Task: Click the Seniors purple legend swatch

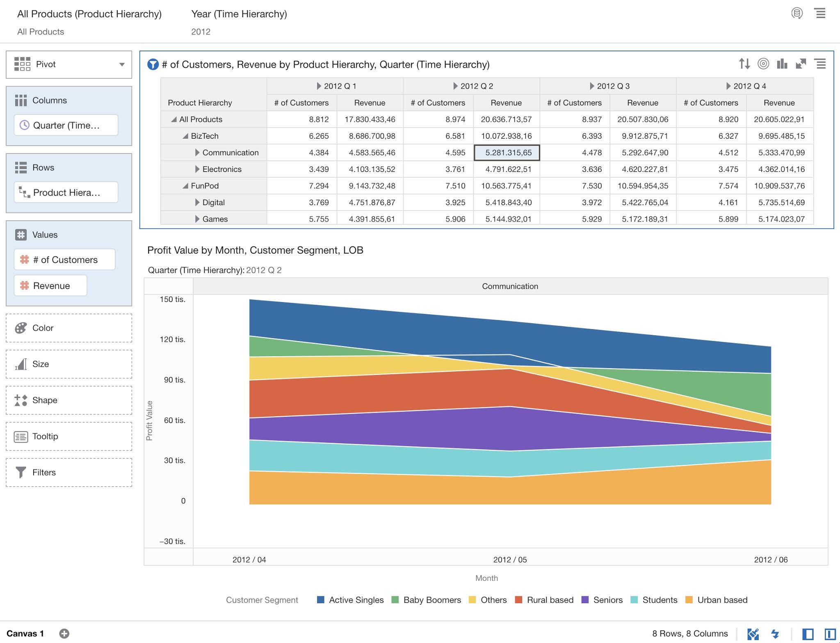Action: (x=585, y=600)
